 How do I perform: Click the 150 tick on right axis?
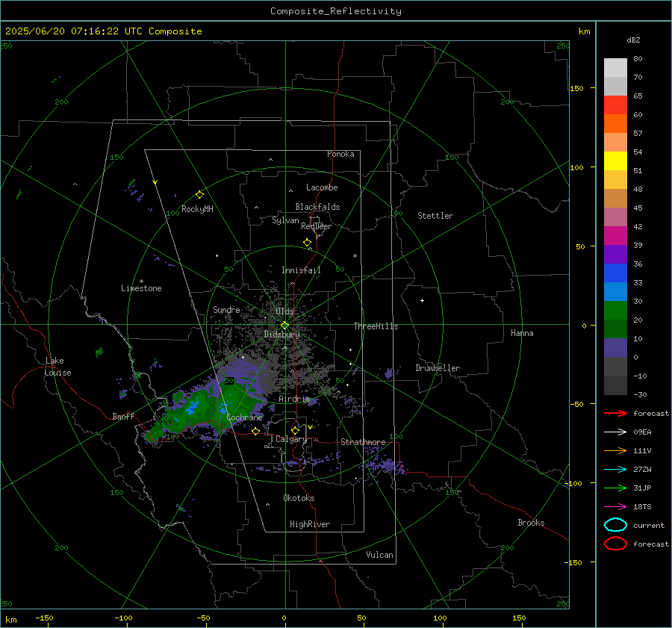point(576,89)
